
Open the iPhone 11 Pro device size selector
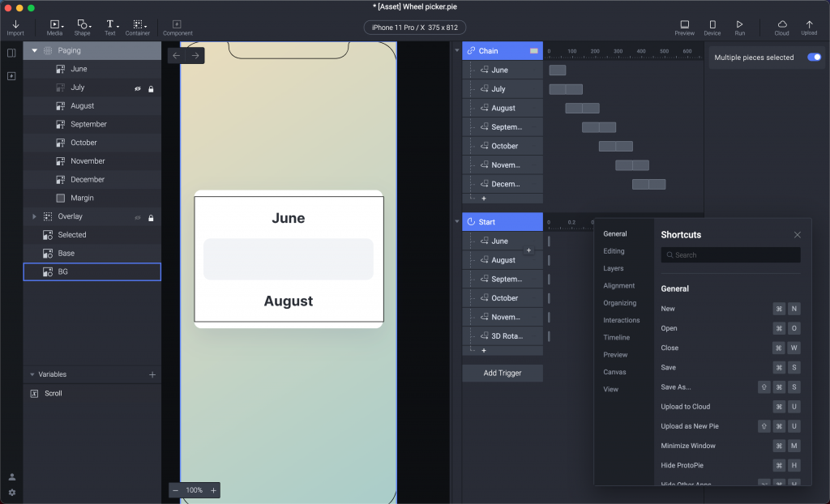(415, 28)
